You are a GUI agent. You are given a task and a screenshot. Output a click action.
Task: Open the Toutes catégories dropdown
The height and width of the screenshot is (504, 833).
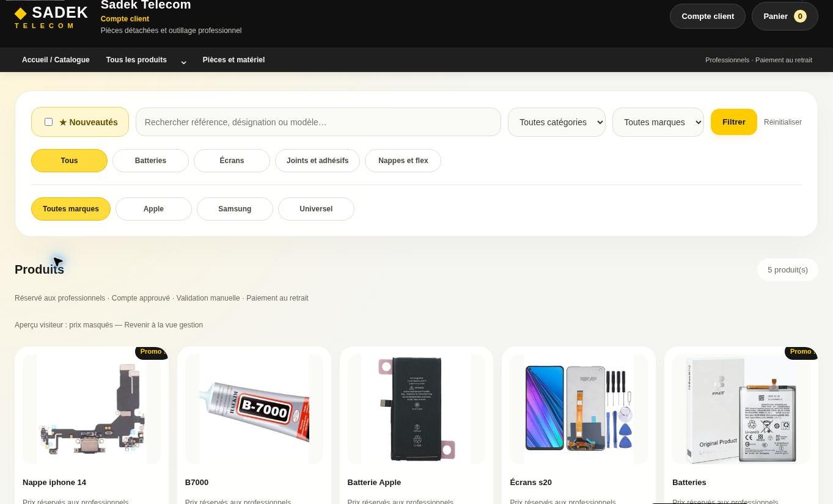click(556, 122)
